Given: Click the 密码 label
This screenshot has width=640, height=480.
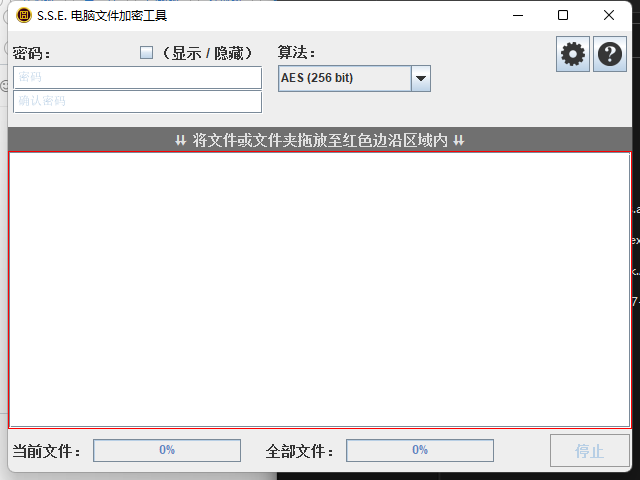Looking at the screenshot, I should 31,53.
